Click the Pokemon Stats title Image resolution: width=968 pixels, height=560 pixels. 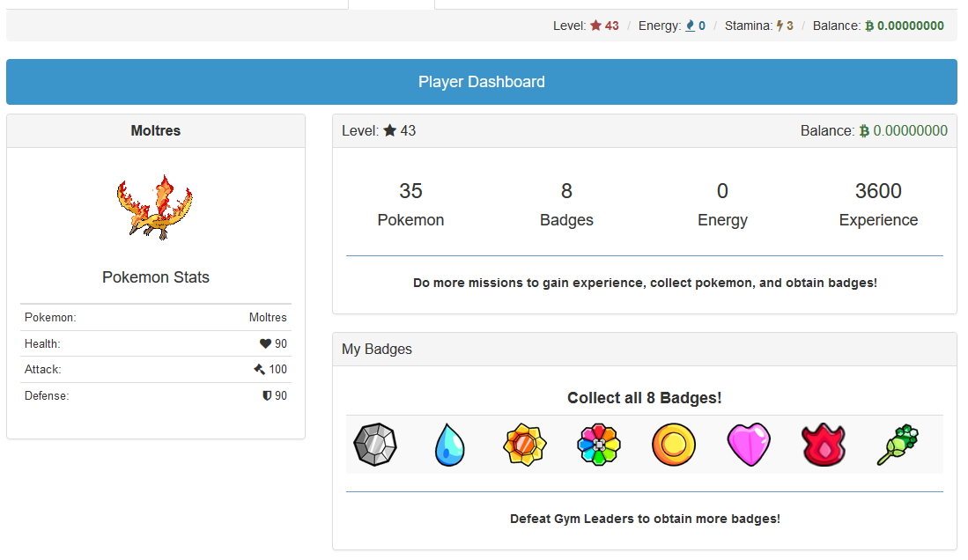pos(156,277)
